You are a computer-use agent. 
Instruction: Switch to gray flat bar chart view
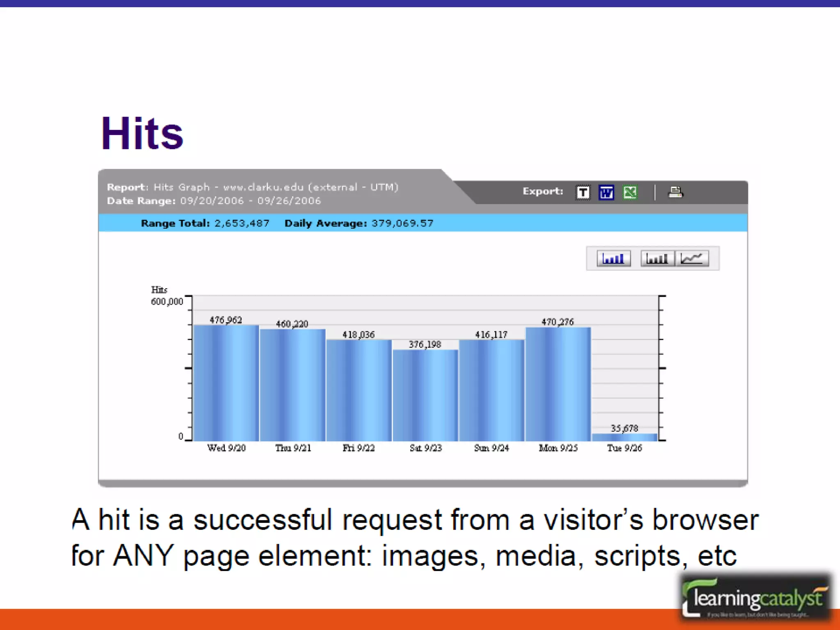657,259
